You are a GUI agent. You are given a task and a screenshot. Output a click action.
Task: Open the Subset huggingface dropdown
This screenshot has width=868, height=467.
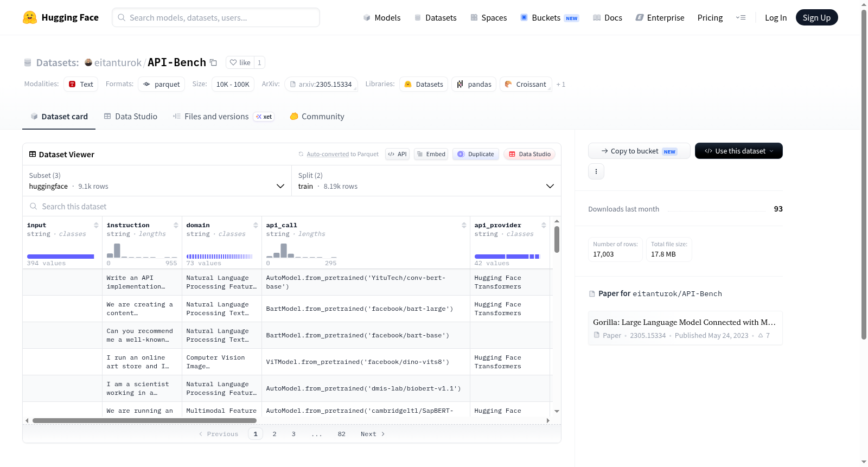point(157,181)
